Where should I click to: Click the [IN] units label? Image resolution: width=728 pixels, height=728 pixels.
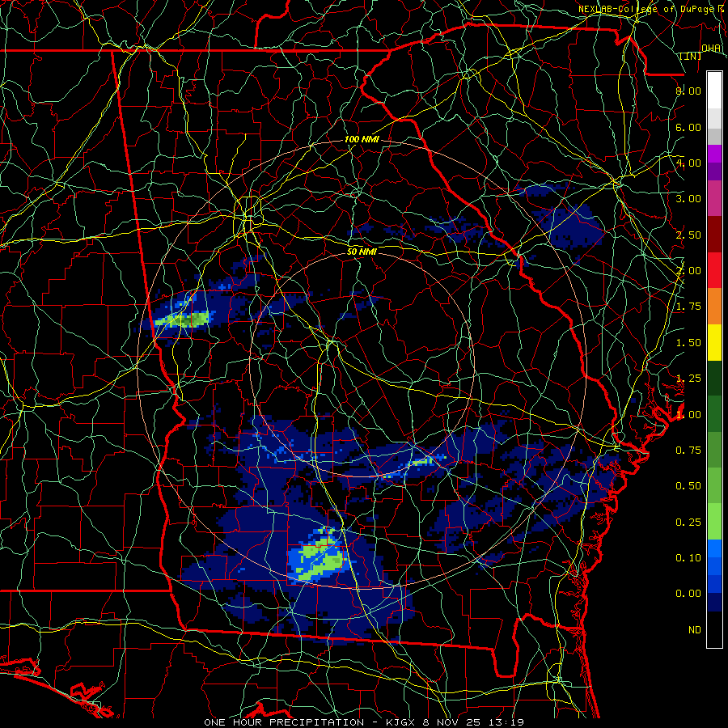[x=691, y=56]
